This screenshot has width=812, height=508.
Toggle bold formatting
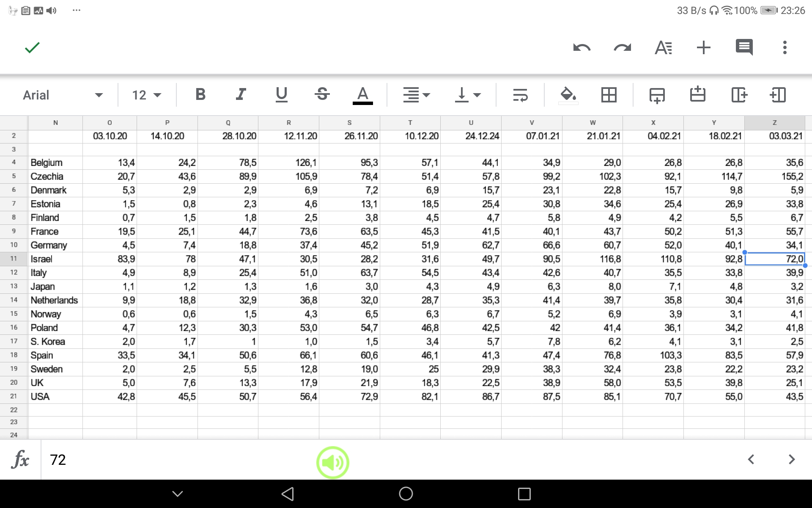(200, 94)
